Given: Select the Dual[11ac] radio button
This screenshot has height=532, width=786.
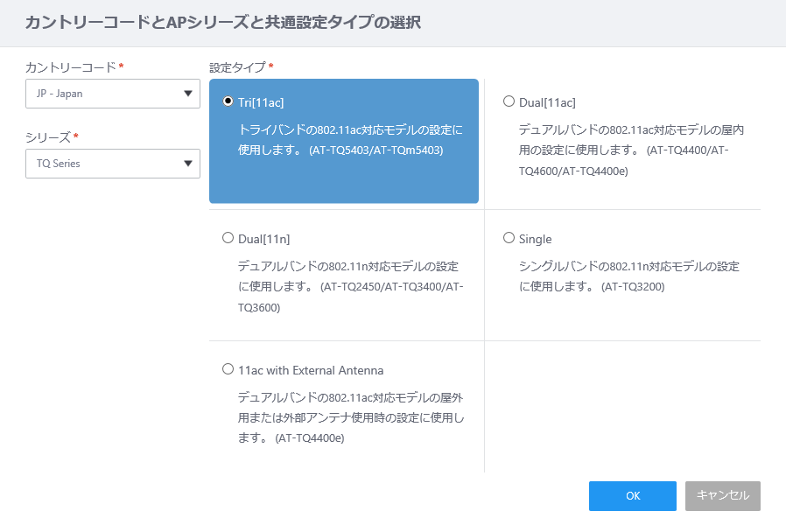Looking at the screenshot, I should coord(509,101).
